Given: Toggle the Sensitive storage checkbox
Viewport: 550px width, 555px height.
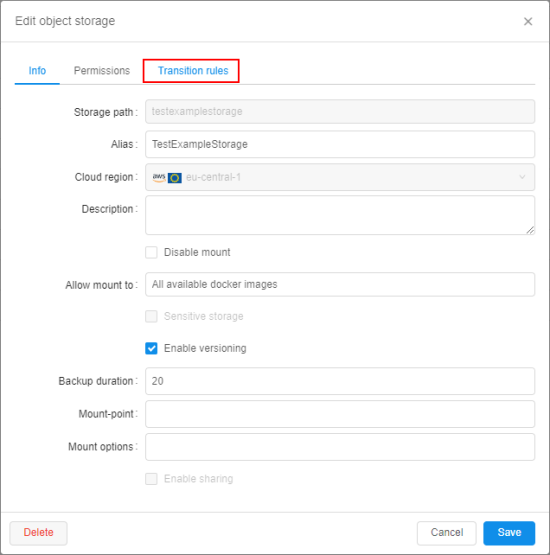Looking at the screenshot, I should pos(151,316).
